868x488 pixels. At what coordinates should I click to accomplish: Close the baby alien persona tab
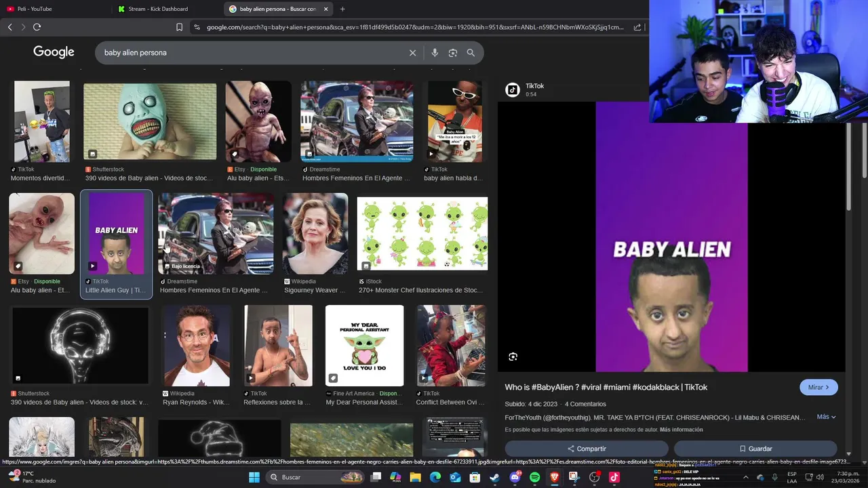[326, 9]
